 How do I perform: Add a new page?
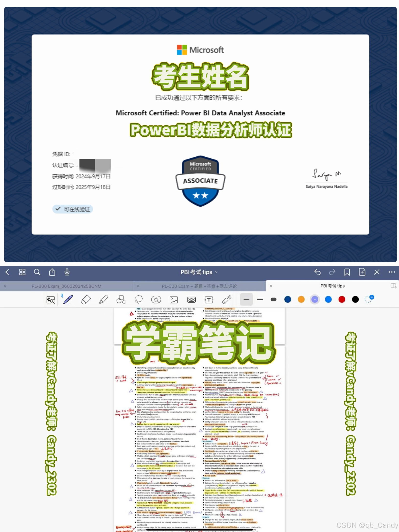tap(362, 272)
